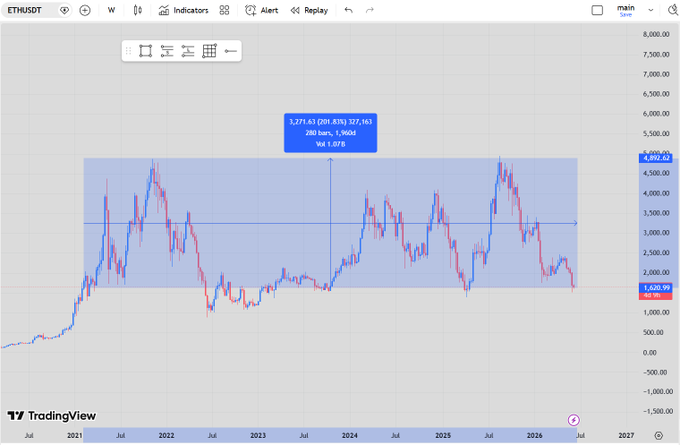Click the 1,620.99 current price label
This screenshot has height=445, width=680.
pos(656,288)
